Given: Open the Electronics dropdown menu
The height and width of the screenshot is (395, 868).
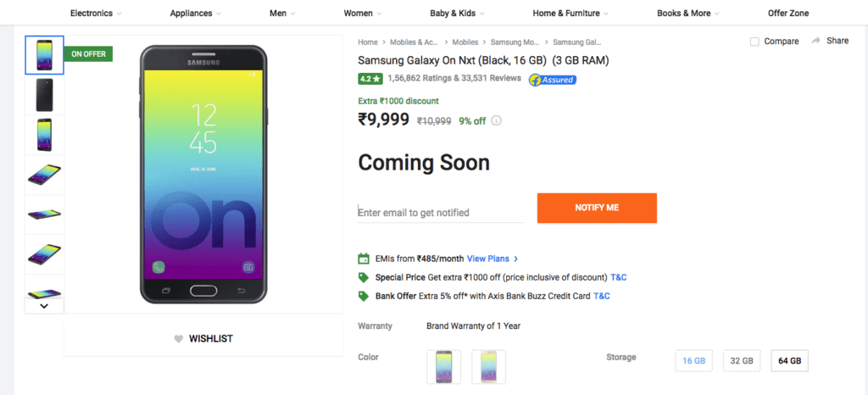Looking at the screenshot, I should pos(97,14).
